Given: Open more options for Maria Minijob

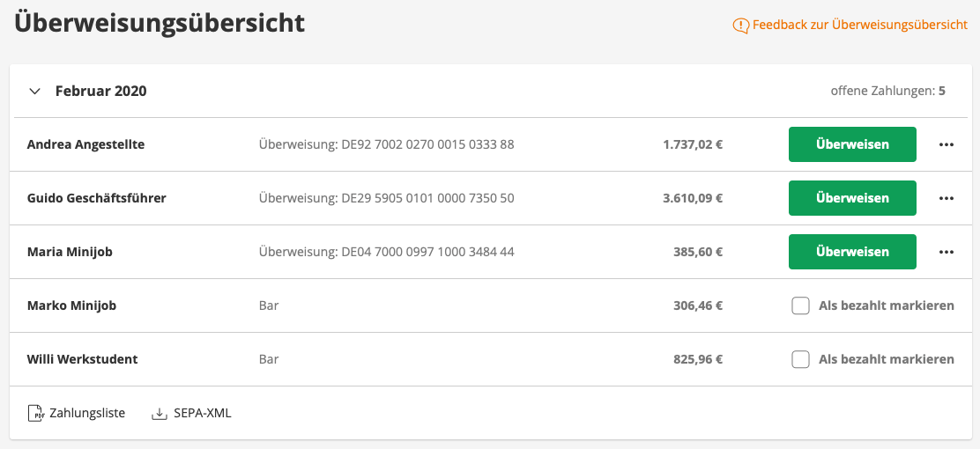Looking at the screenshot, I should point(947,253).
